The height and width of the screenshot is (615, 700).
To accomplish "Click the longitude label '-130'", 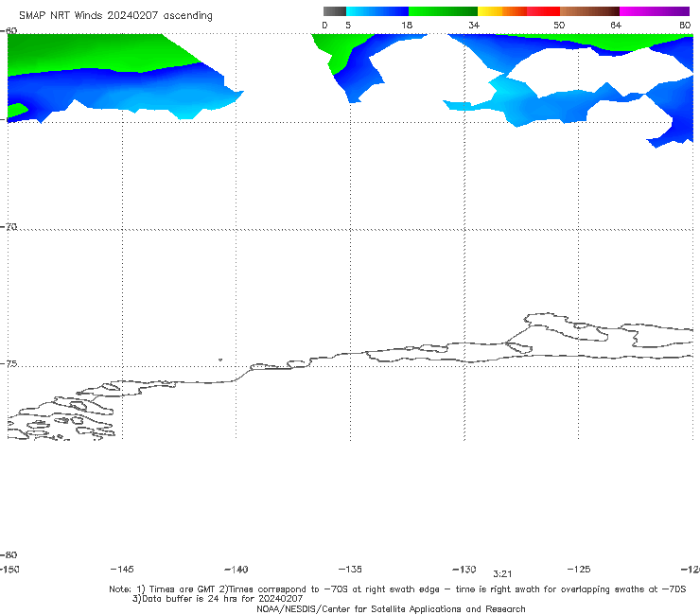I will (x=464, y=569).
